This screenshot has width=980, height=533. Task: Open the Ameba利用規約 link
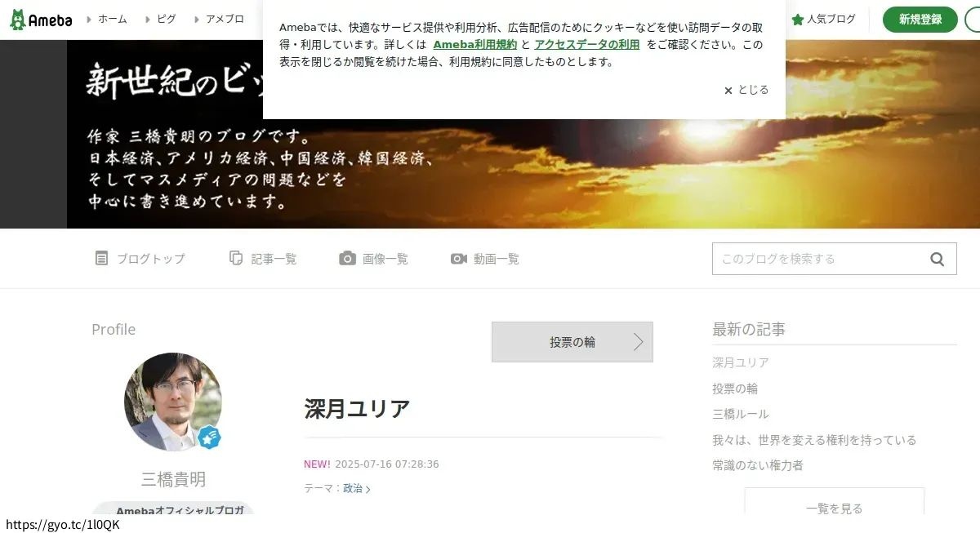coord(475,45)
